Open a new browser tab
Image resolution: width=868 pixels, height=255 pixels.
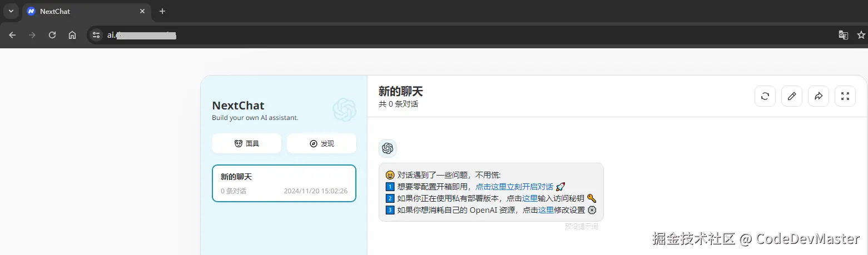[x=162, y=11]
